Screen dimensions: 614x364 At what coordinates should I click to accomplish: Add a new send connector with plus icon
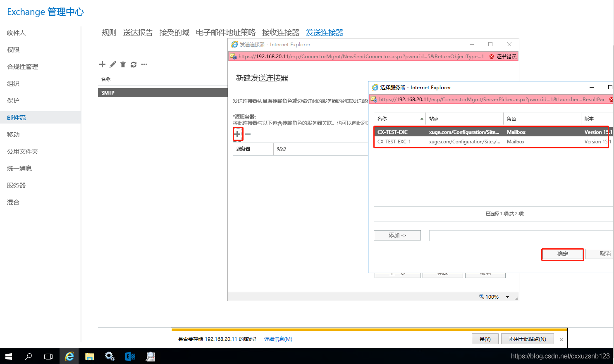coord(102,64)
